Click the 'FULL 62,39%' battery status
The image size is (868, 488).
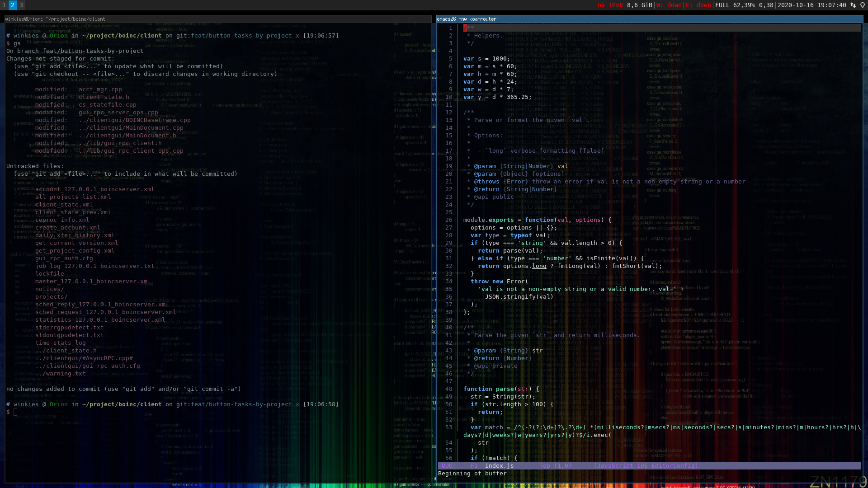[x=735, y=5]
